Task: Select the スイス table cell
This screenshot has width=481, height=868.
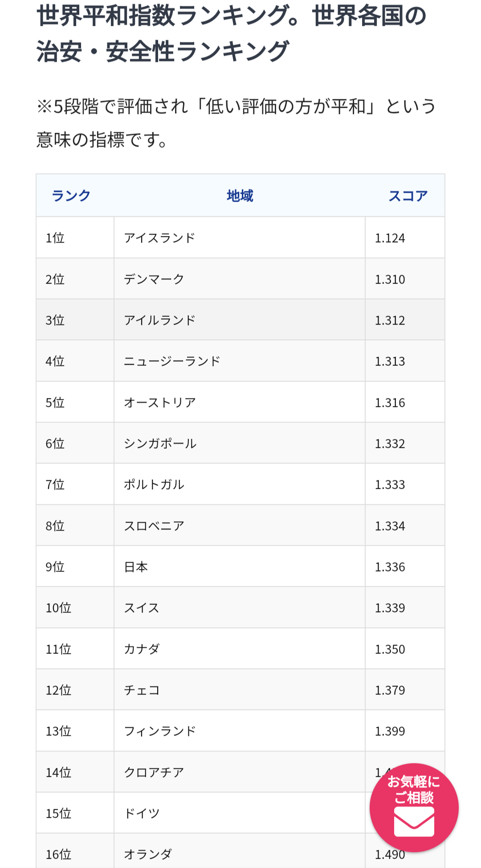Action: (142, 608)
